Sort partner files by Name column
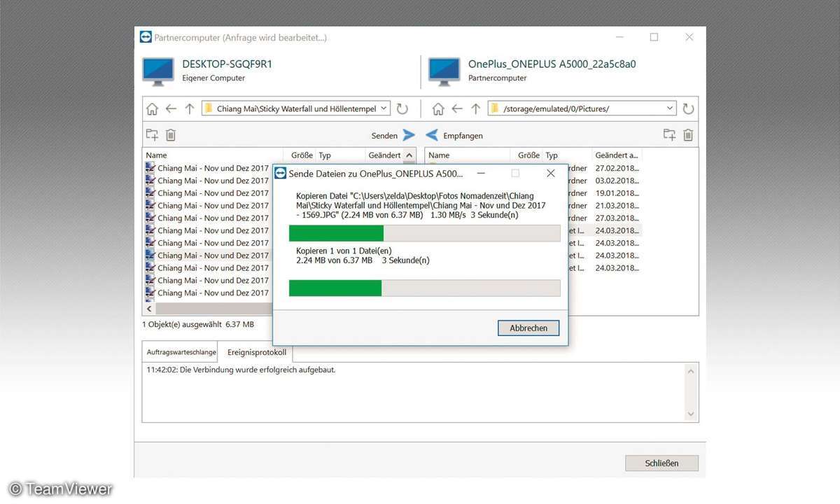This screenshot has height=504, width=840. point(468,155)
